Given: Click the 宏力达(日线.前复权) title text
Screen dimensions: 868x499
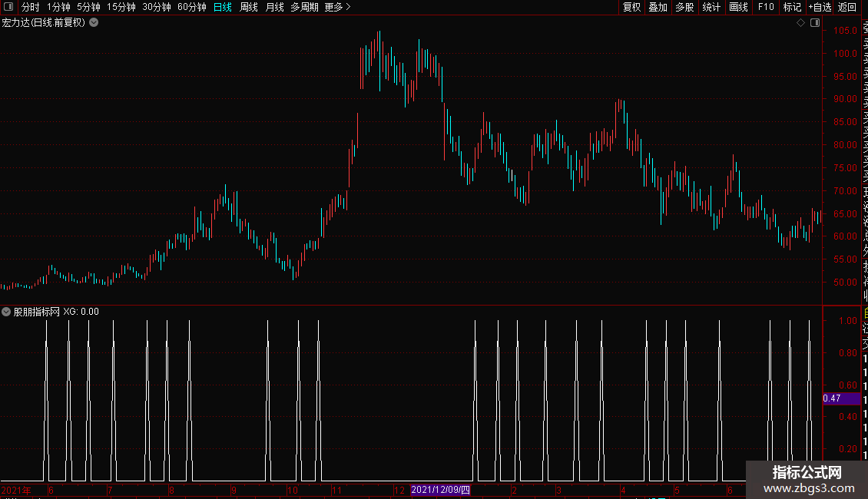Looking at the screenshot, I should coord(43,23).
